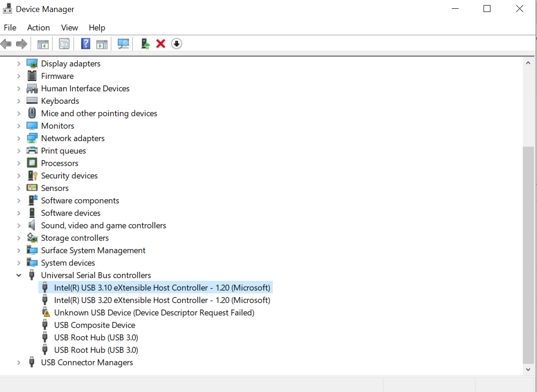
Task: Open the Properties toolbar icon
Action: click(64, 44)
